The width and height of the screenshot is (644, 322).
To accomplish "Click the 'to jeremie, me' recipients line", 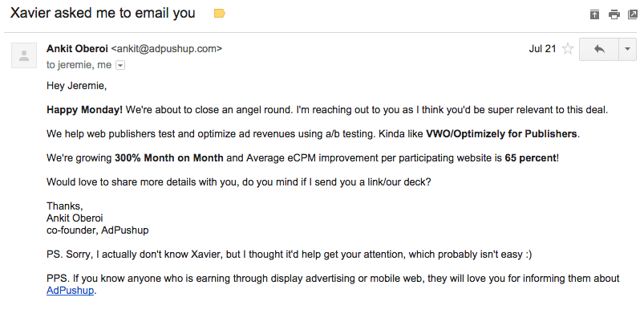I will pyautogui.click(x=79, y=64).
